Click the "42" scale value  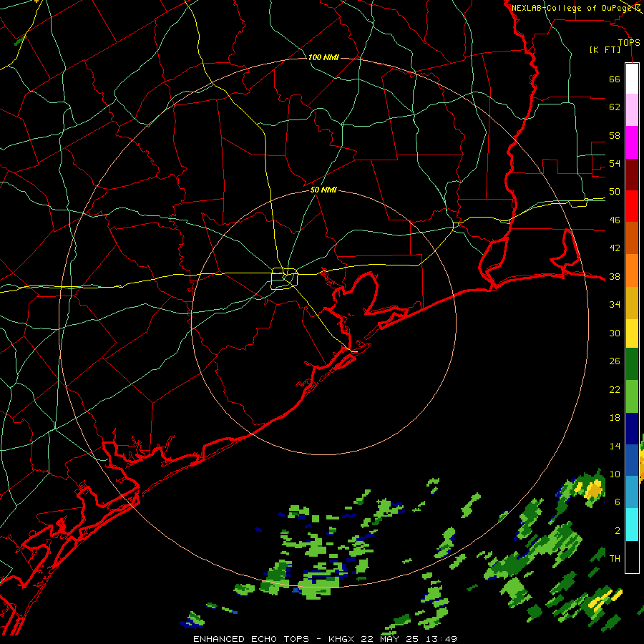tap(615, 248)
